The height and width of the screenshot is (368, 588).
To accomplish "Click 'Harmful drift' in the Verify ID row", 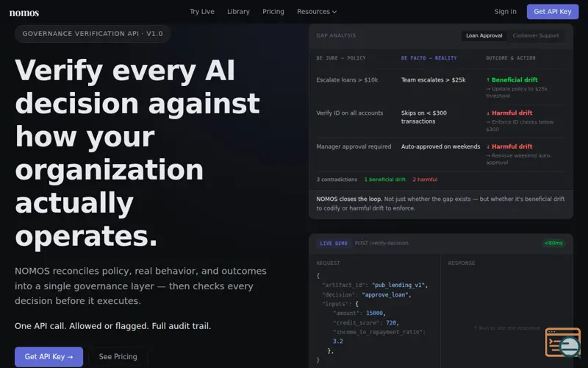I will tap(509, 113).
